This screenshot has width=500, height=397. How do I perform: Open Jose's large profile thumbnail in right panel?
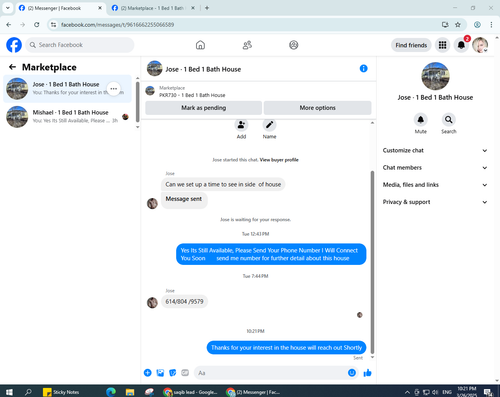coord(435,76)
